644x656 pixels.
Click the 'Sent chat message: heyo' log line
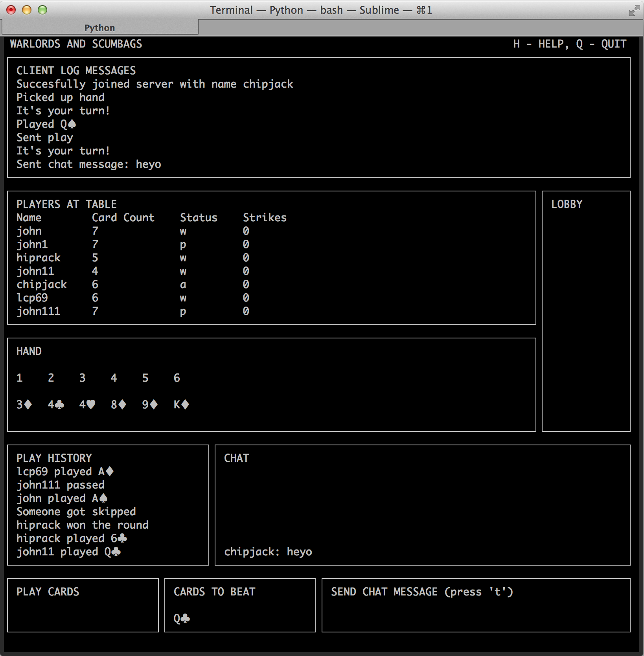click(x=88, y=164)
